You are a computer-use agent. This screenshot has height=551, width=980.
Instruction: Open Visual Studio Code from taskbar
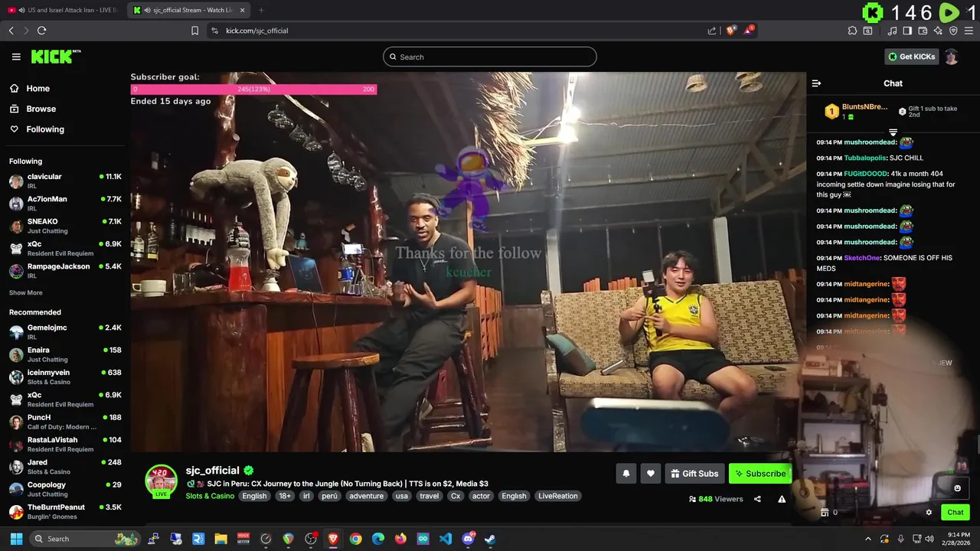(446, 539)
